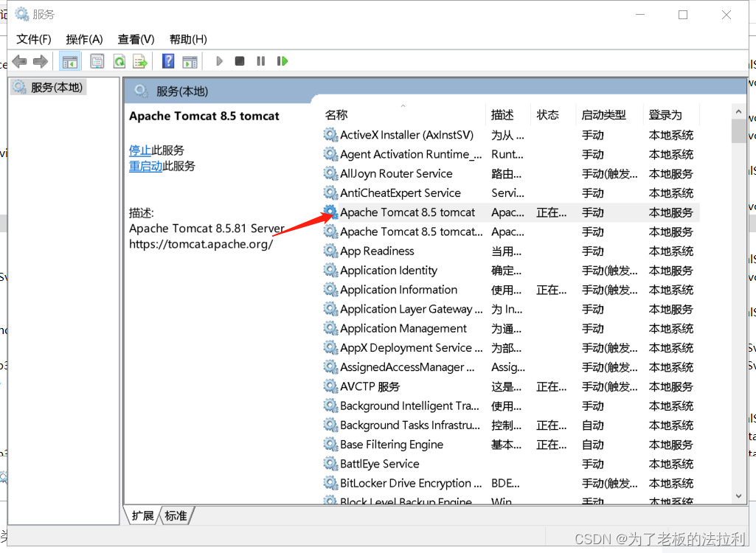Viewport: 756px width, 553px height.
Task: Maximize the 服务 window
Action: (683, 15)
